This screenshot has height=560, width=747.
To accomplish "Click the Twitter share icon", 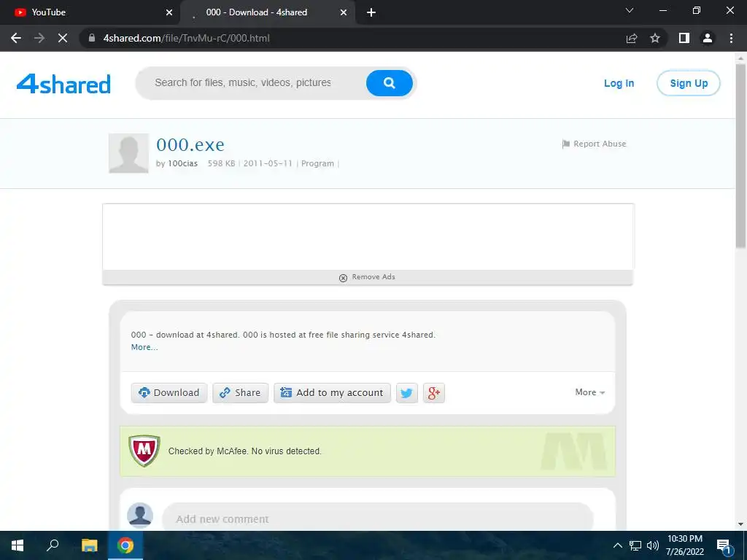I will click(x=406, y=393).
